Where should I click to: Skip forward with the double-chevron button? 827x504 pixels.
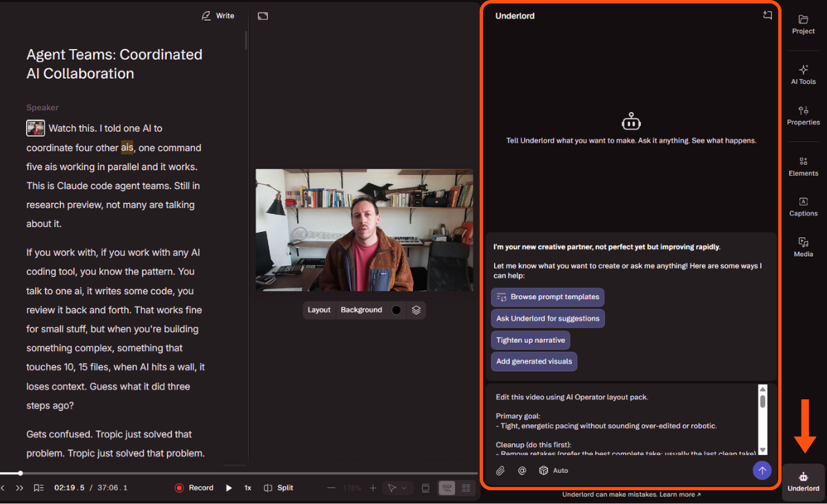pyautogui.click(x=19, y=487)
